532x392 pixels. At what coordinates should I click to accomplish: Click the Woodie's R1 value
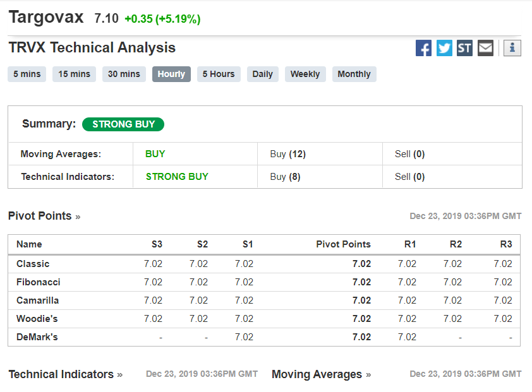click(407, 319)
